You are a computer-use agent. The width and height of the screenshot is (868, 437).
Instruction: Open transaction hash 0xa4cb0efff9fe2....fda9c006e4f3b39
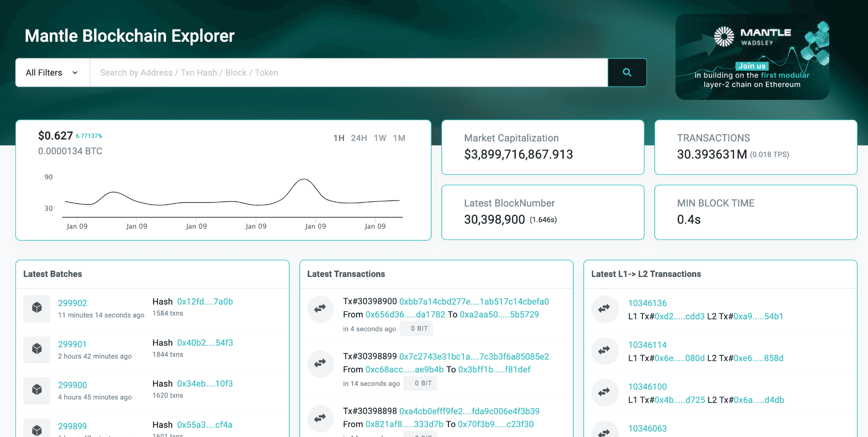click(469, 411)
